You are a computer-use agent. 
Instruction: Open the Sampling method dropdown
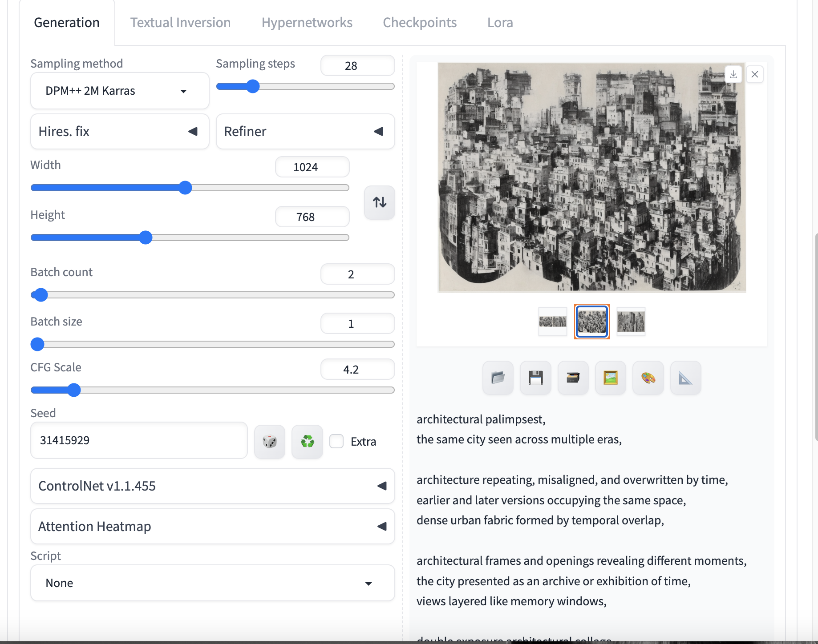[x=119, y=91]
